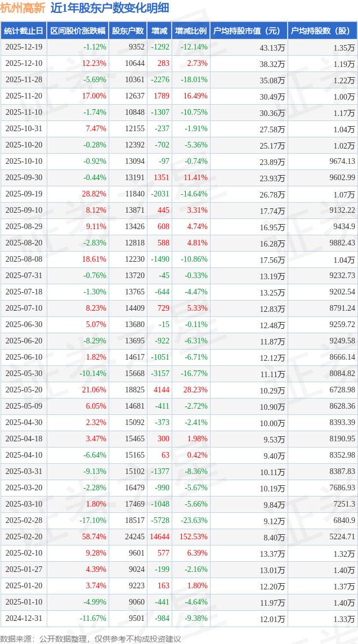Click the 2025-09-19 date cell

(24, 194)
